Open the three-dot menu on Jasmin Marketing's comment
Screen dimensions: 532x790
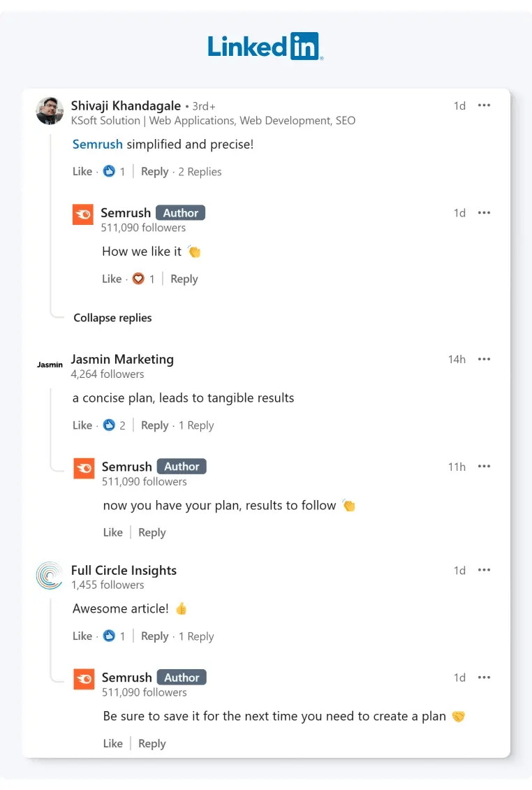click(x=484, y=359)
